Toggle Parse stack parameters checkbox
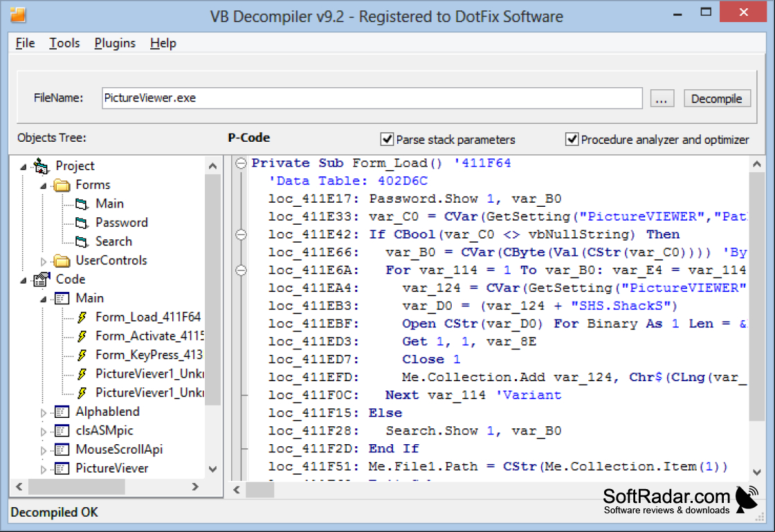775x532 pixels. (x=387, y=139)
